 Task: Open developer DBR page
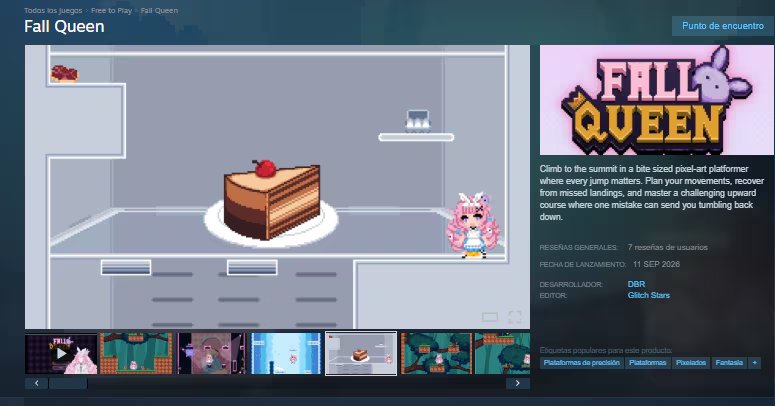coord(636,284)
